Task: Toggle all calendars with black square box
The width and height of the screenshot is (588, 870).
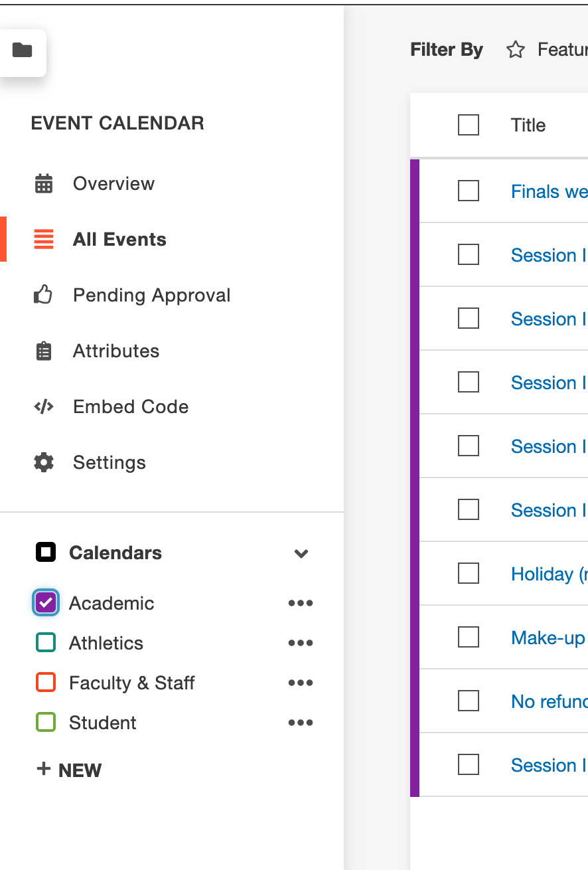Action: [x=46, y=553]
